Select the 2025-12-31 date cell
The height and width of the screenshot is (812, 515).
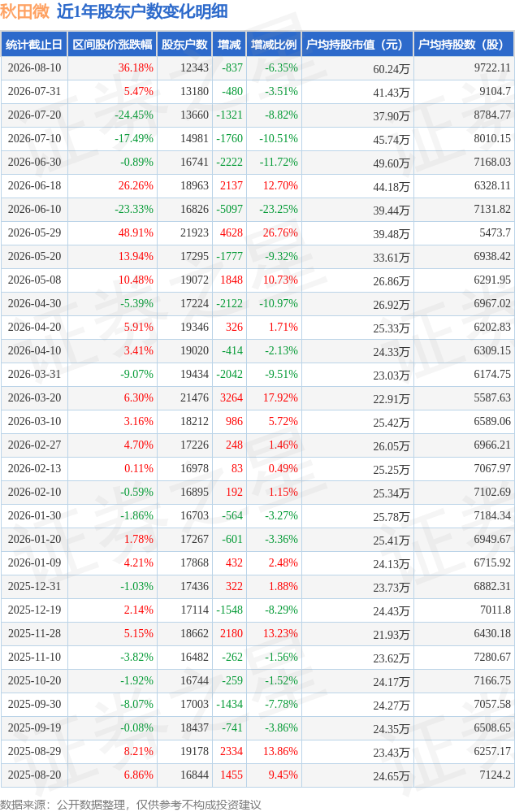pos(35,587)
